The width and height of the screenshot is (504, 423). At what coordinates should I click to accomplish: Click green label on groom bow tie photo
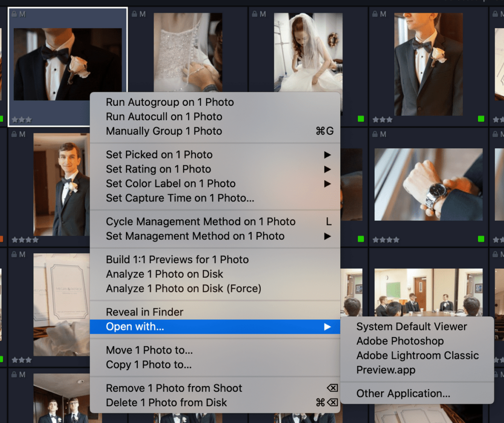point(481,119)
